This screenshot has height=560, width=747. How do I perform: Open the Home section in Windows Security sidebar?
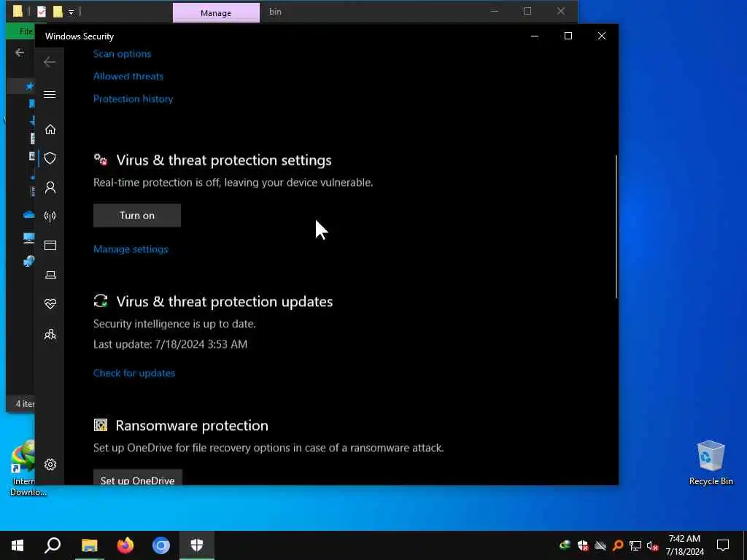50,130
